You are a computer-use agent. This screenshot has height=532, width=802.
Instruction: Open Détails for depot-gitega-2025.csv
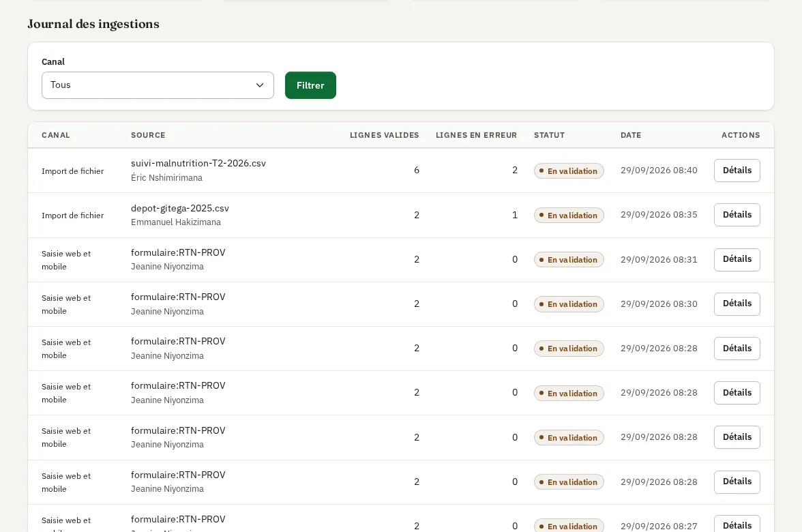737,215
